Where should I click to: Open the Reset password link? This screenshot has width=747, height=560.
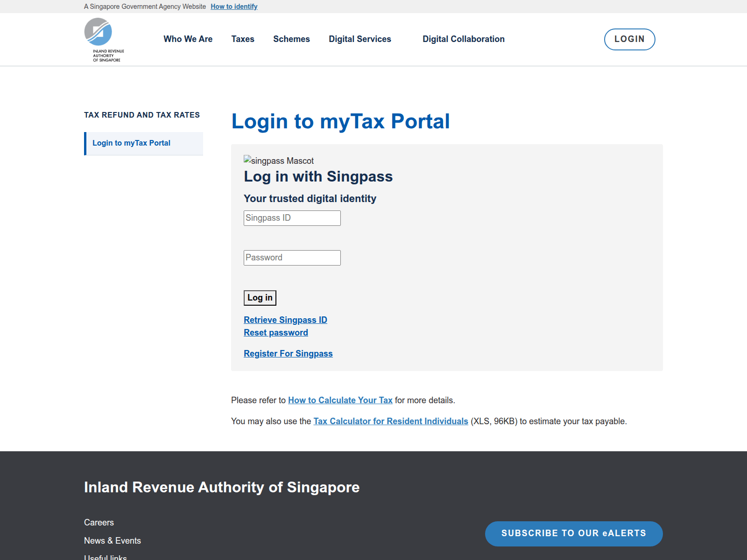276,333
